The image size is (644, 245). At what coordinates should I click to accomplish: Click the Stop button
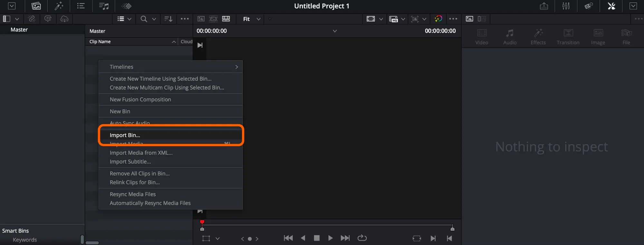pos(317,238)
